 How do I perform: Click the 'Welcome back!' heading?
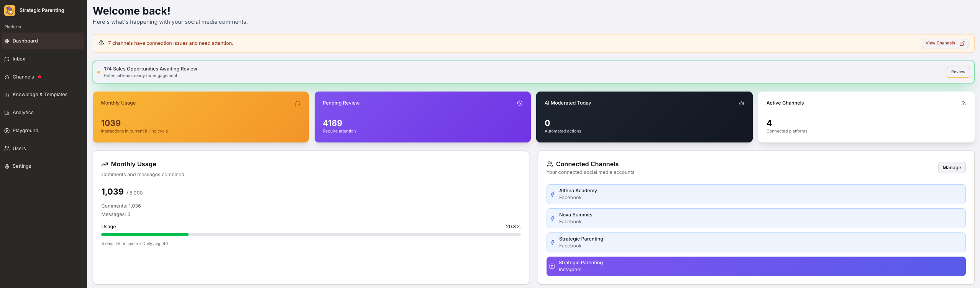click(131, 11)
